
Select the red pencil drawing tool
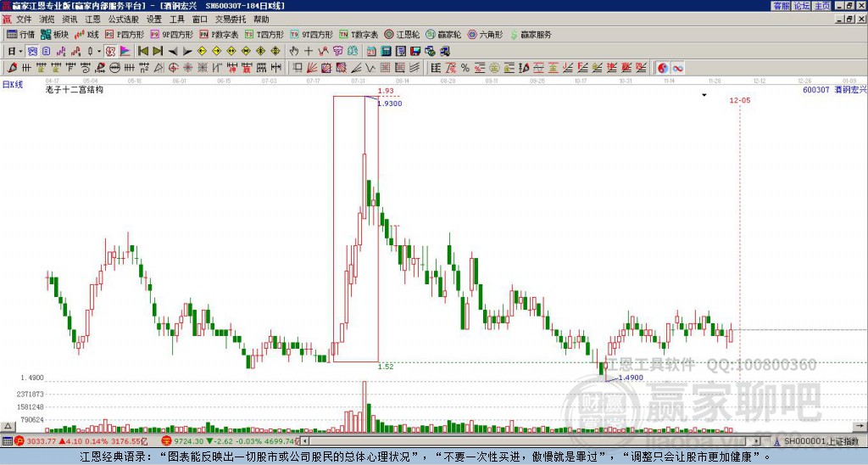coord(12,68)
